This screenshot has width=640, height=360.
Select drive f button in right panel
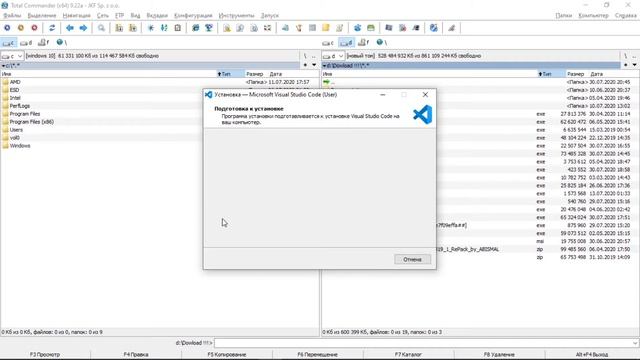click(364, 42)
